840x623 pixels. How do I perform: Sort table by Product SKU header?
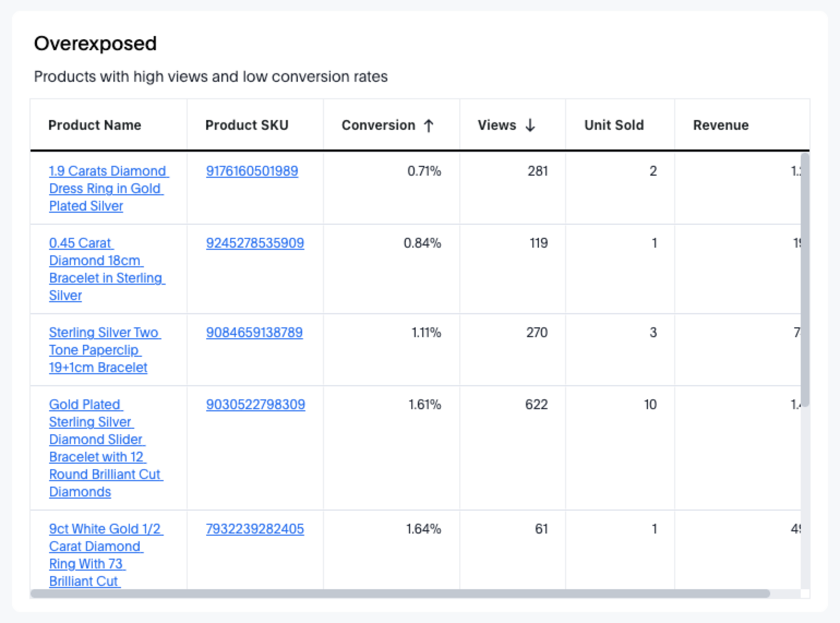click(247, 125)
